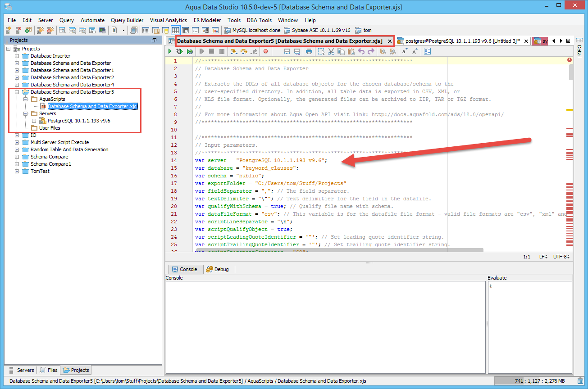Image resolution: width=588 pixels, height=389 pixels.
Task: Open the Automate menu
Action: point(92,20)
